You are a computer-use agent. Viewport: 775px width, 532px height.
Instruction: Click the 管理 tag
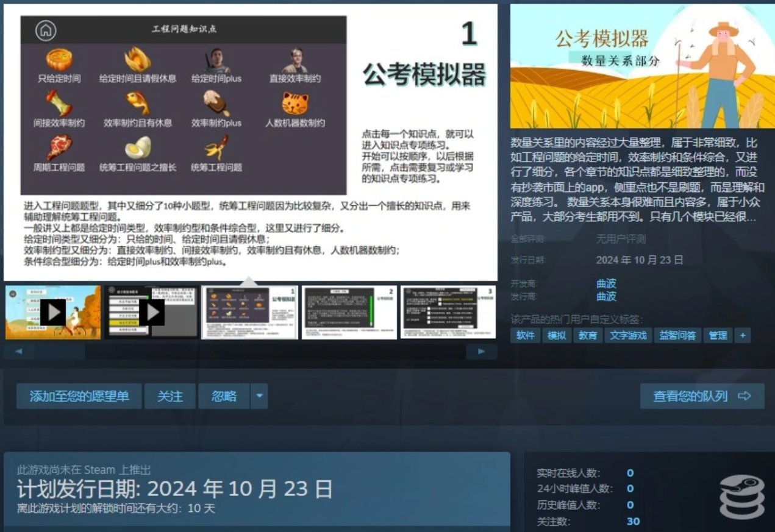(x=718, y=335)
